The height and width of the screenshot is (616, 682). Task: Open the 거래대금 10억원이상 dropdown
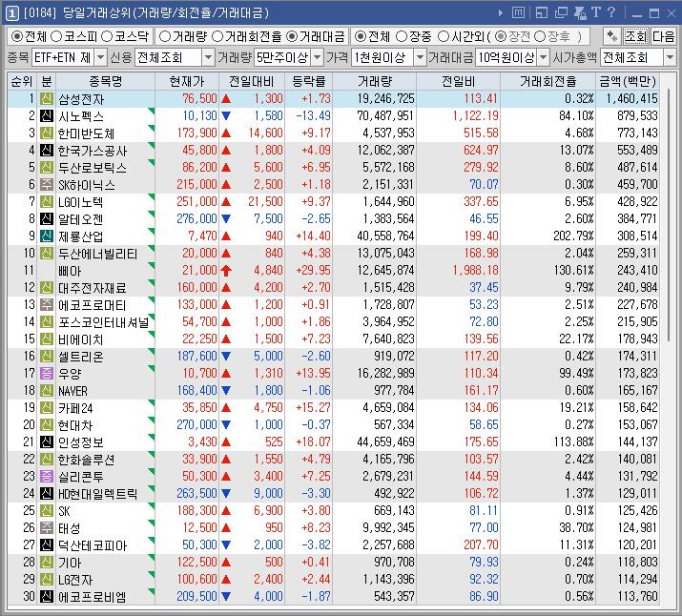(544, 57)
